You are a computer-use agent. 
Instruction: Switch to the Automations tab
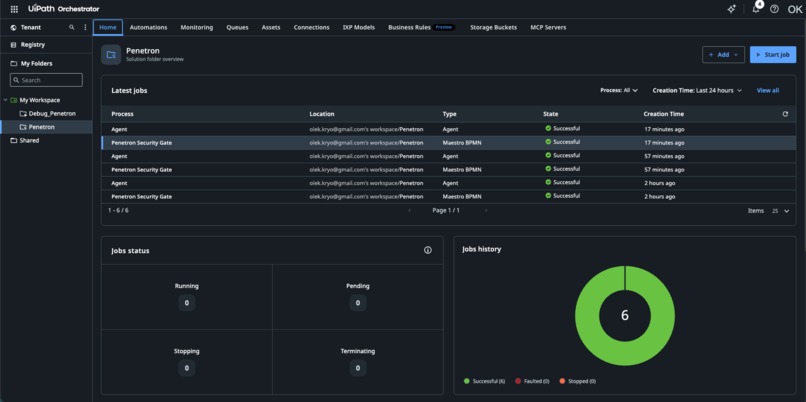tap(149, 27)
